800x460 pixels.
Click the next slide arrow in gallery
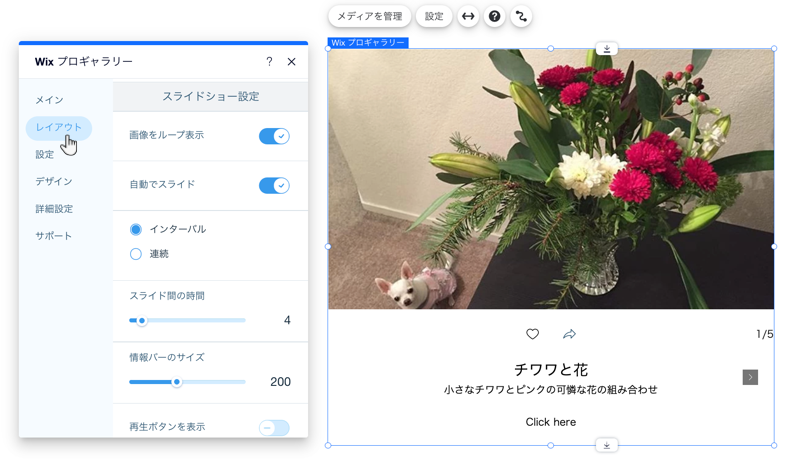[x=750, y=377]
